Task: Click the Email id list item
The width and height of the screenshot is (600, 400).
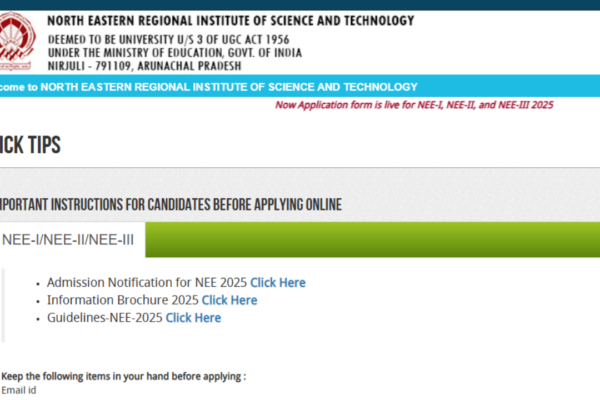Action: [19, 390]
